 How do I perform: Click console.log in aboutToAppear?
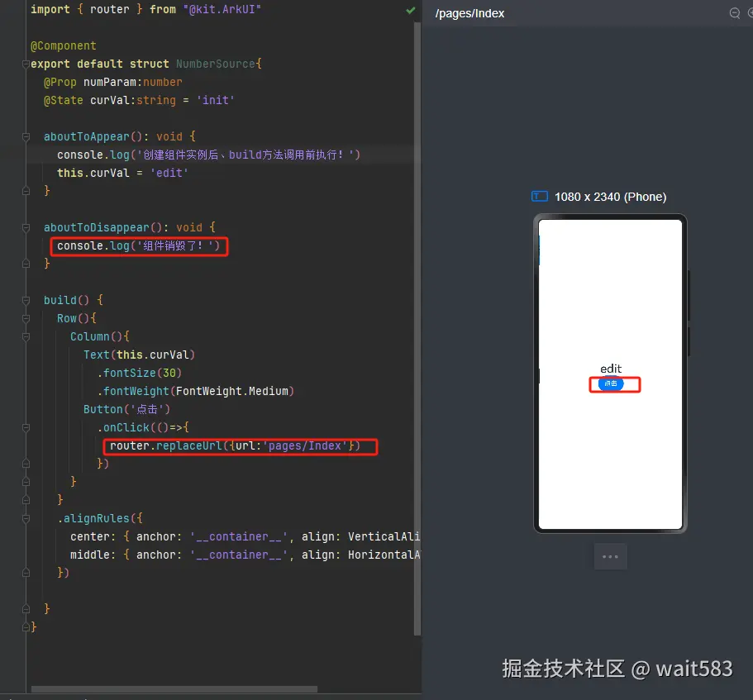(93, 155)
